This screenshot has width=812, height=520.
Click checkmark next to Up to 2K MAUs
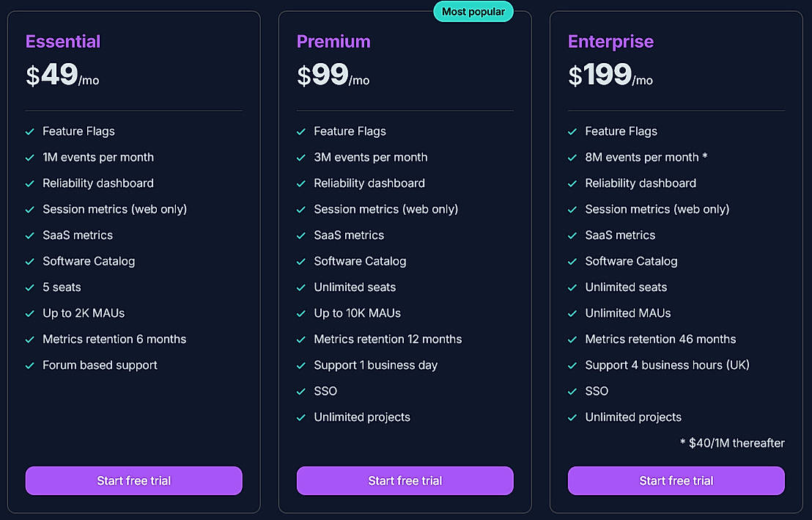pyautogui.click(x=30, y=313)
